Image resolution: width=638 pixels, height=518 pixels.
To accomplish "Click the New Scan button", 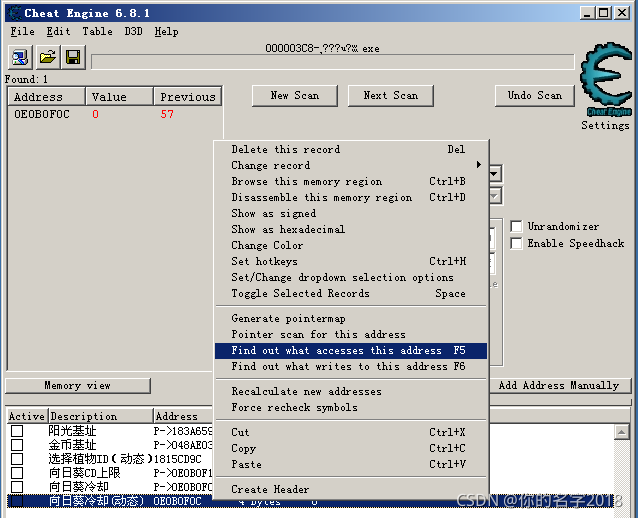I will pos(295,96).
